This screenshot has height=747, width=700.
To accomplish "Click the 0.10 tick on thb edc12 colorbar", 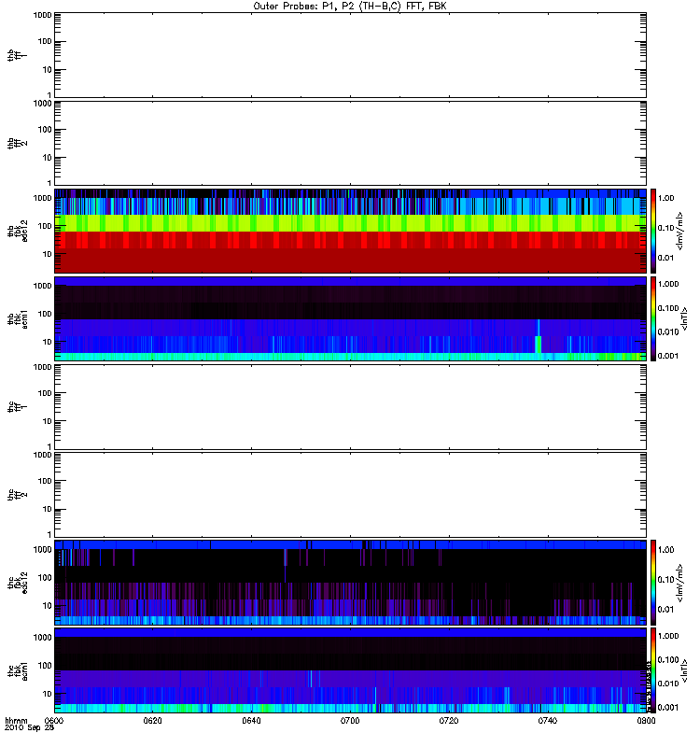I will pos(665,228).
